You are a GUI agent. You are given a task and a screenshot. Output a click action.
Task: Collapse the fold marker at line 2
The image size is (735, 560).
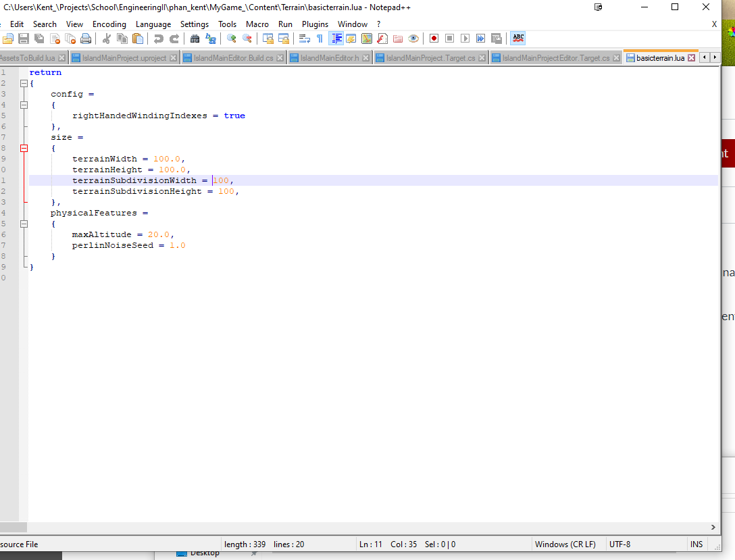point(24,83)
